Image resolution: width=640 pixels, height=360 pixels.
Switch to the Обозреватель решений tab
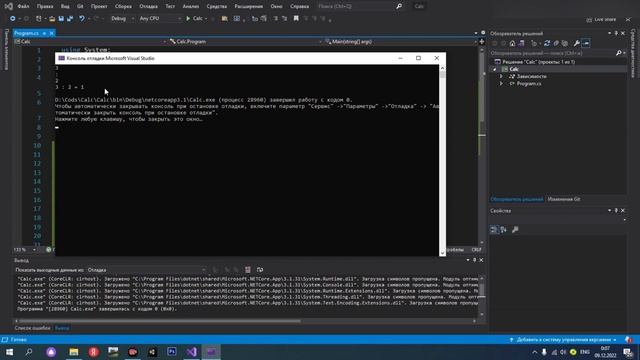[517, 199]
